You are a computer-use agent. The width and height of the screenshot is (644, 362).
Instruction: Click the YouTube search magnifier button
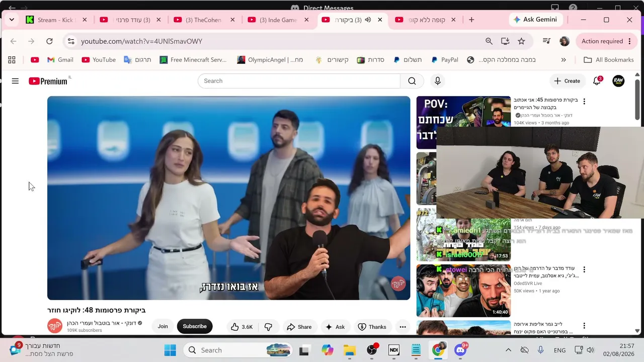(412, 81)
